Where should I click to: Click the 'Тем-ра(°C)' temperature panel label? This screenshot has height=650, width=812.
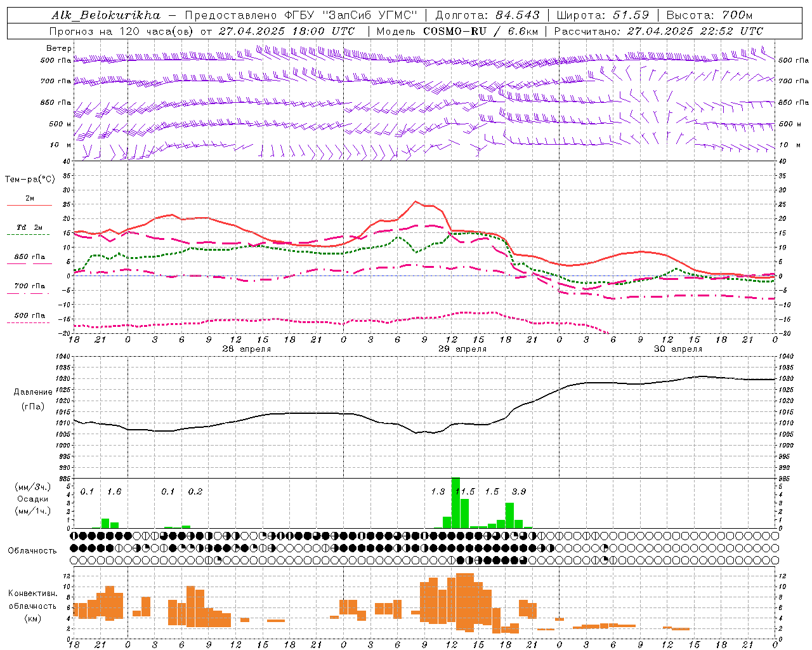tap(30, 180)
